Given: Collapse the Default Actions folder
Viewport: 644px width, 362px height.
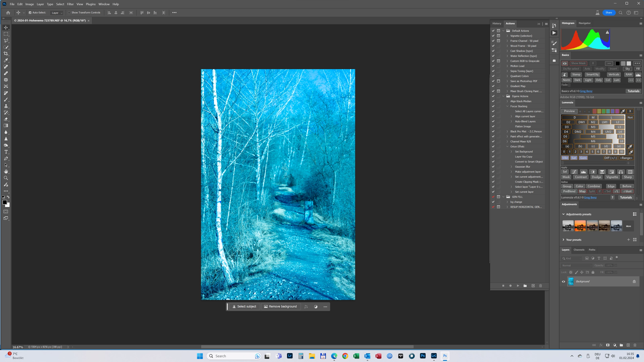Looking at the screenshot, I should coord(503,31).
